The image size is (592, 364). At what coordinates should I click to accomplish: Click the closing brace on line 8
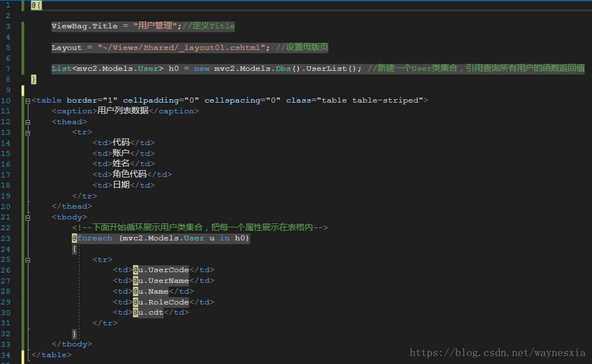pyautogui.click(x=33, y=79)
